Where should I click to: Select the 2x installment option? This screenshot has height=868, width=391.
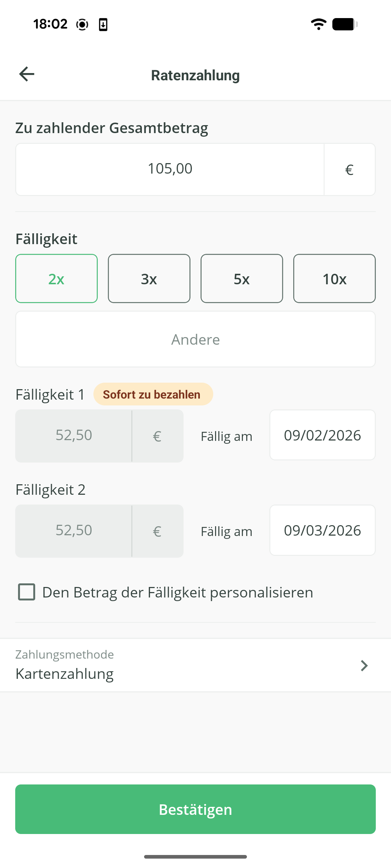tap(56, 278)
